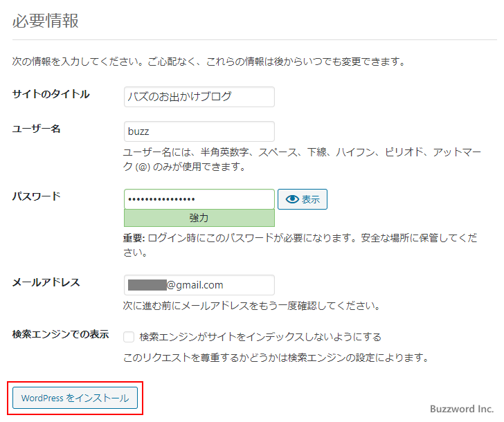The width and height of the screenshot is (504, 422).
Task: Show password with the 表示 eye button
Action: click(303, 199)
